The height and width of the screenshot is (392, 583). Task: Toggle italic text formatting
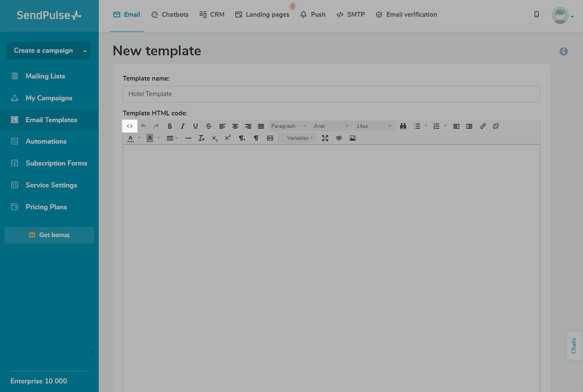coord(182,126)
